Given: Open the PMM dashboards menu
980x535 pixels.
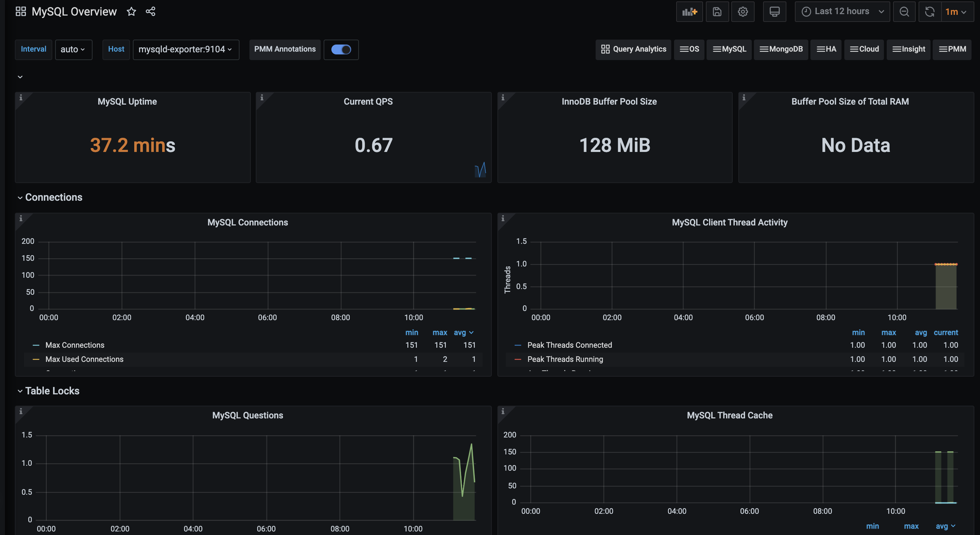Looking at the screenshot, I should [x=952, y=49].
